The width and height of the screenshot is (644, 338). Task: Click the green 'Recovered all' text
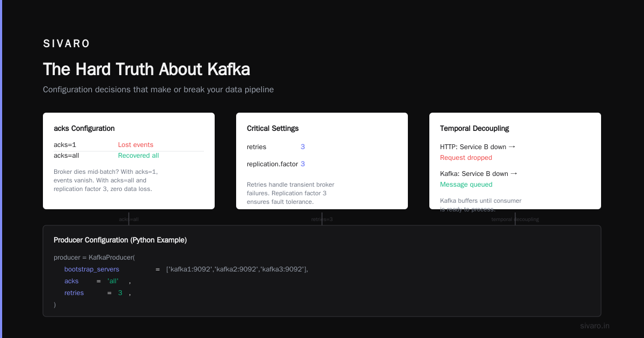138,156
